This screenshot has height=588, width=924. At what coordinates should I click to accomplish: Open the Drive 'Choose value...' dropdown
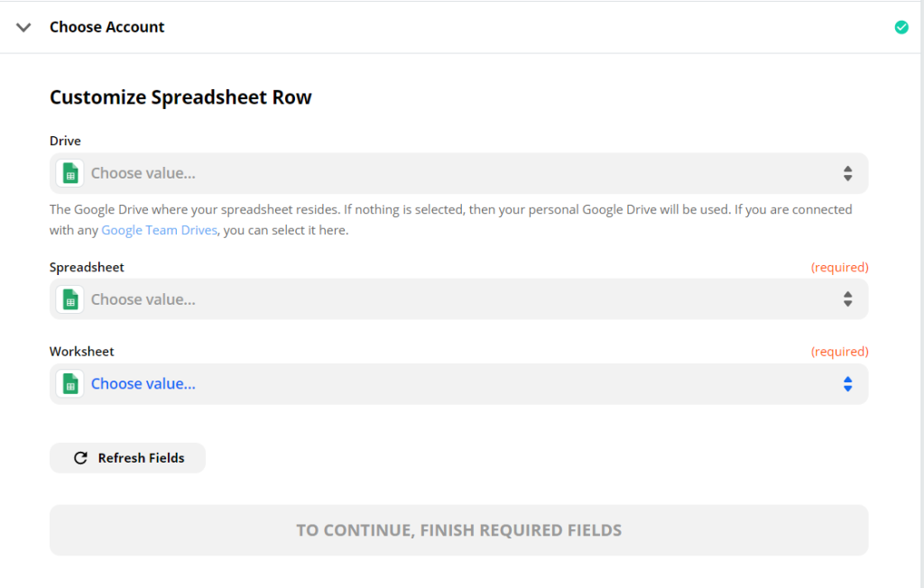458,173
